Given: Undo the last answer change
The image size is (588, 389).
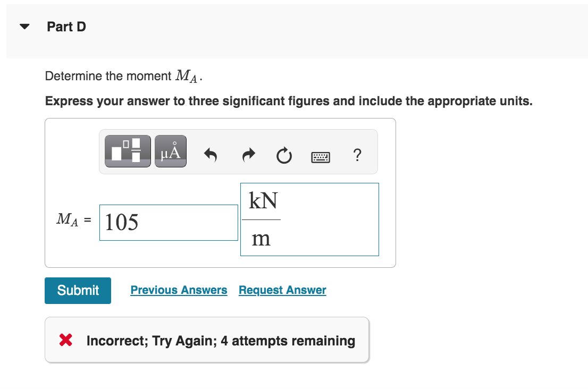Looking at the screenshot, I should click(x=211, y=155).
